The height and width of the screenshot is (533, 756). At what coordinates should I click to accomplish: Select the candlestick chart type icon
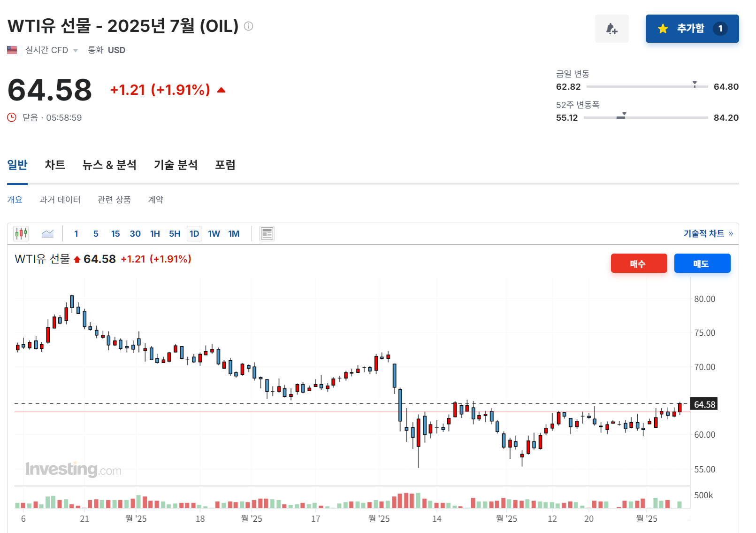pyautogui.click(x=21, y=233)
